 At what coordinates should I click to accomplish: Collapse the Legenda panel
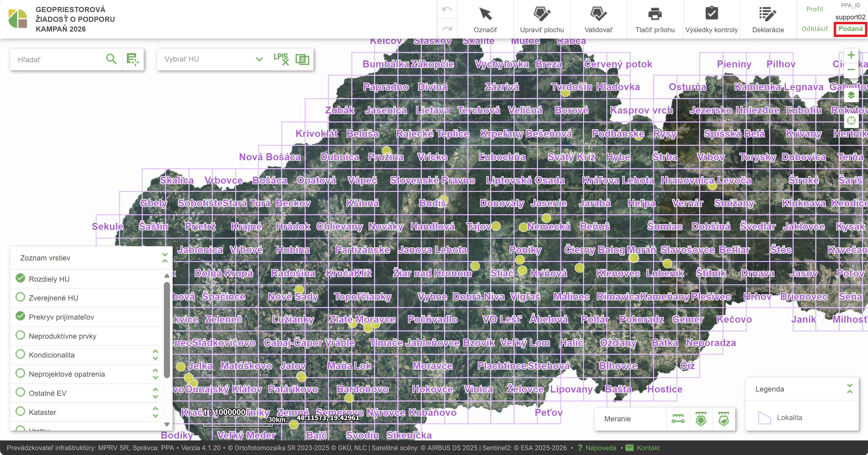pos(849,389)
